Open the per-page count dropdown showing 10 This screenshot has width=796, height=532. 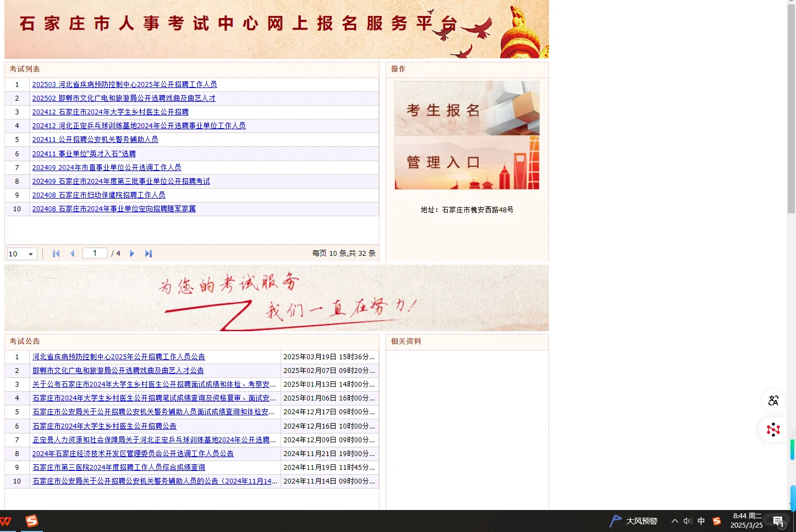[21, 254]
